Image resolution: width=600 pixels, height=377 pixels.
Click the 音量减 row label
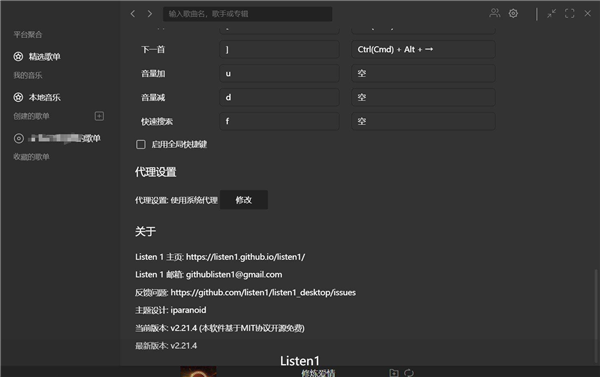(153, 98)
